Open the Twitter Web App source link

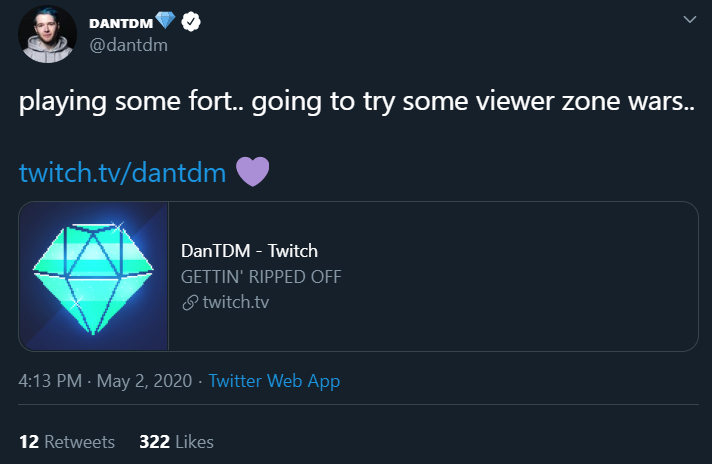click(274, 381)
